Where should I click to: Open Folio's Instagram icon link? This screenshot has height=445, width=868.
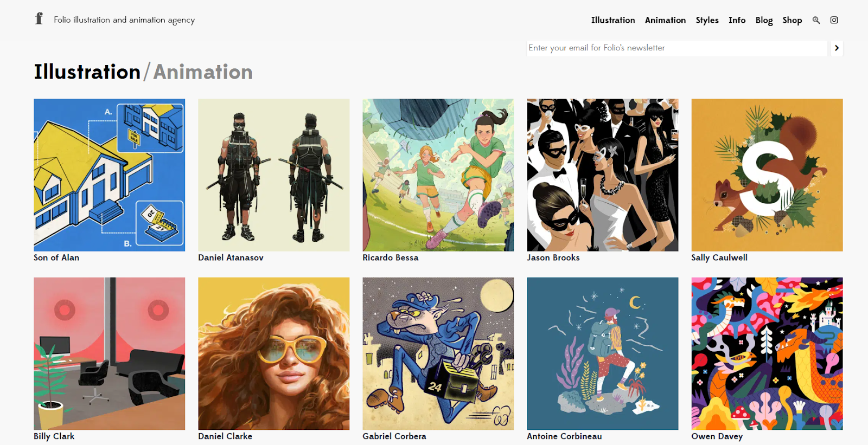click(x=834, y=20)
